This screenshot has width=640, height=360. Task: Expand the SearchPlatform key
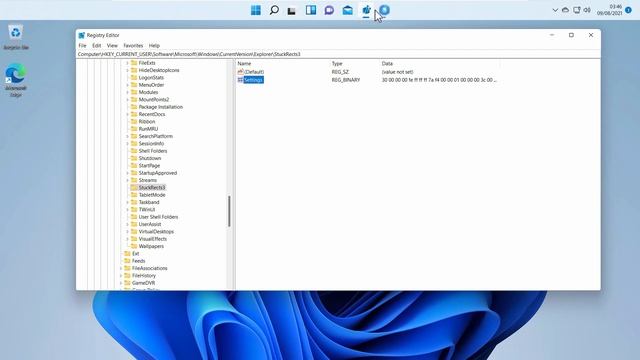click(127, 137)
